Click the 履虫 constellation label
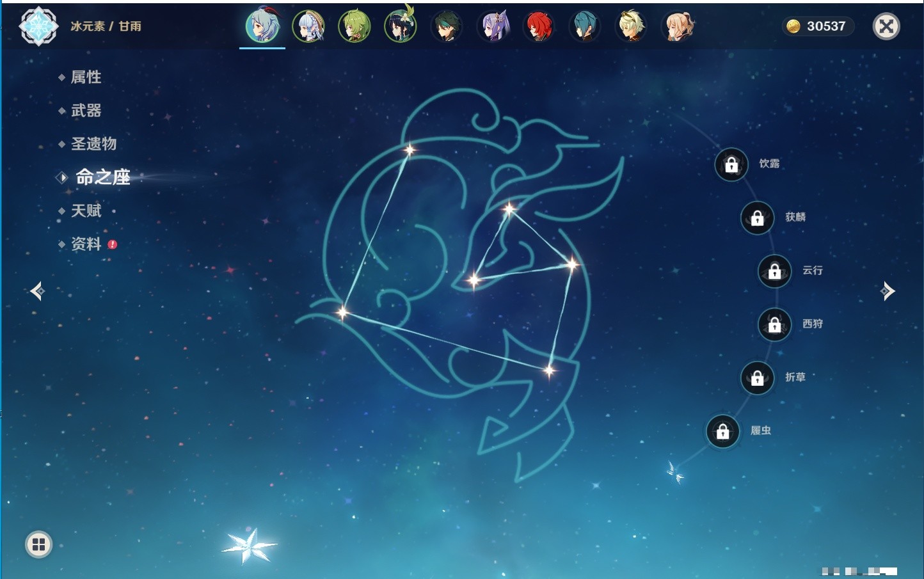This screenshot has width=924, height=579. 761,431
